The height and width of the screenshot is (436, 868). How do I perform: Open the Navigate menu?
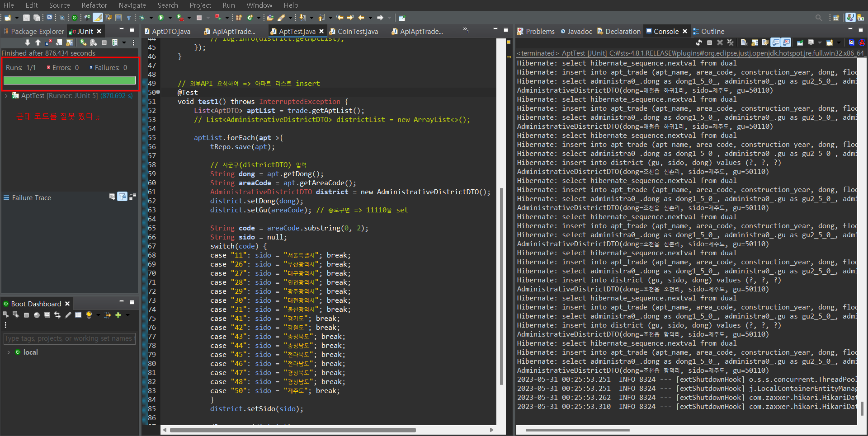[x=132, y=5]
